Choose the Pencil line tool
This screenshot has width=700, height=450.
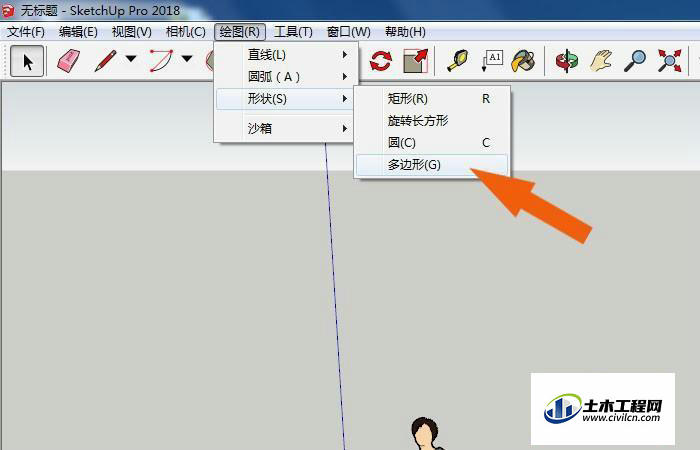(x=105, y=61)
